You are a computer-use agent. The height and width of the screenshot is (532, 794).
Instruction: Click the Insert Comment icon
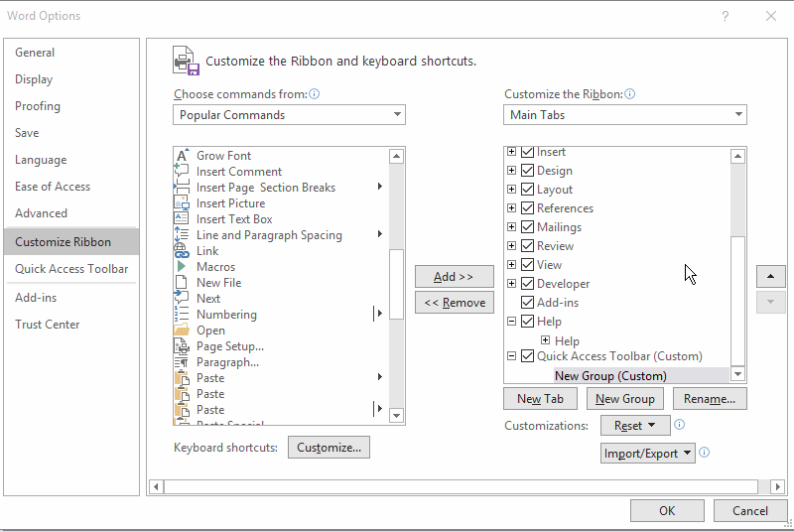[182, 171]
